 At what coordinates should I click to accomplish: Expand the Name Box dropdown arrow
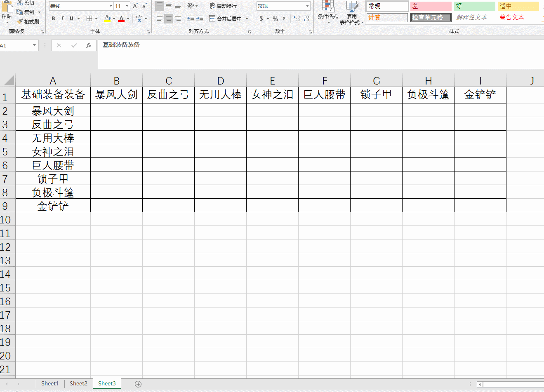[34, 45]
